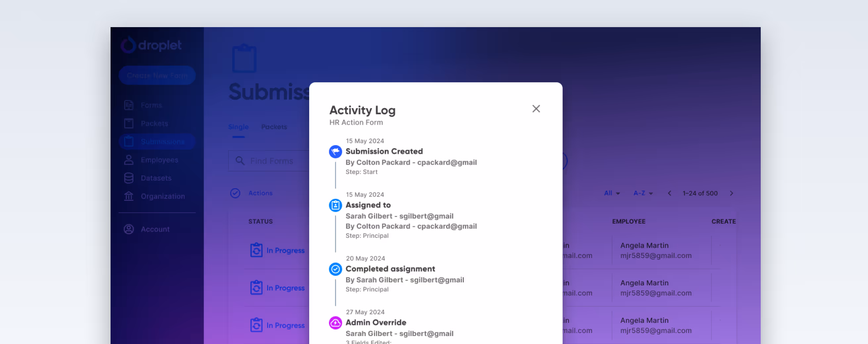Click the Organization building icon
868x344 pixels.
coord(129,196)
